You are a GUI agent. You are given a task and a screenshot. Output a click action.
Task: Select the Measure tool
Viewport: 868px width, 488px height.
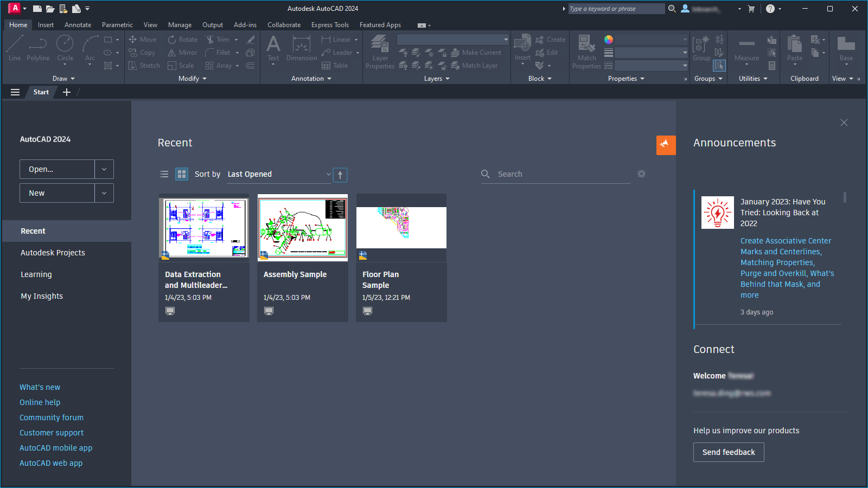pos(746,52)
